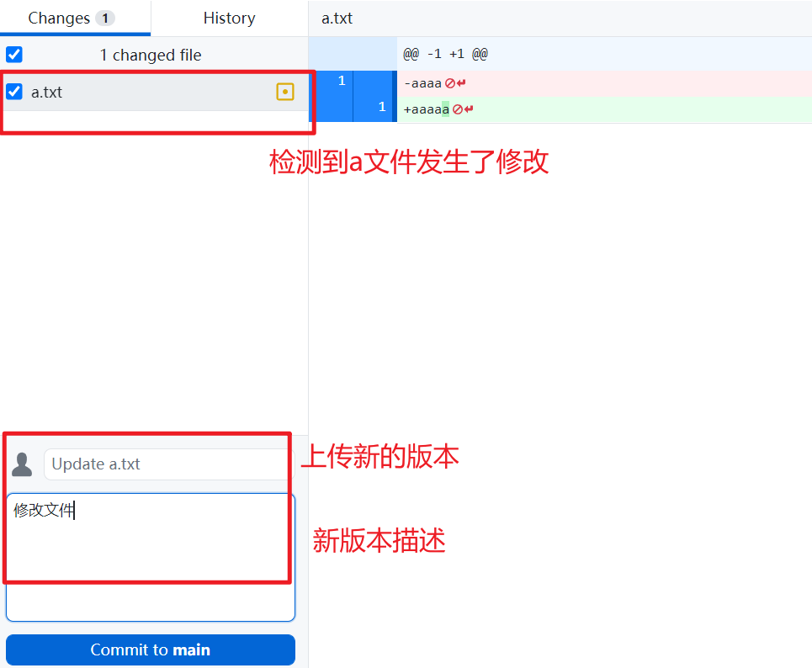The width and height of the screenshot is (812, 668).
Task: Uncheck the a.txt file checkbox
Action: [14, 92]
